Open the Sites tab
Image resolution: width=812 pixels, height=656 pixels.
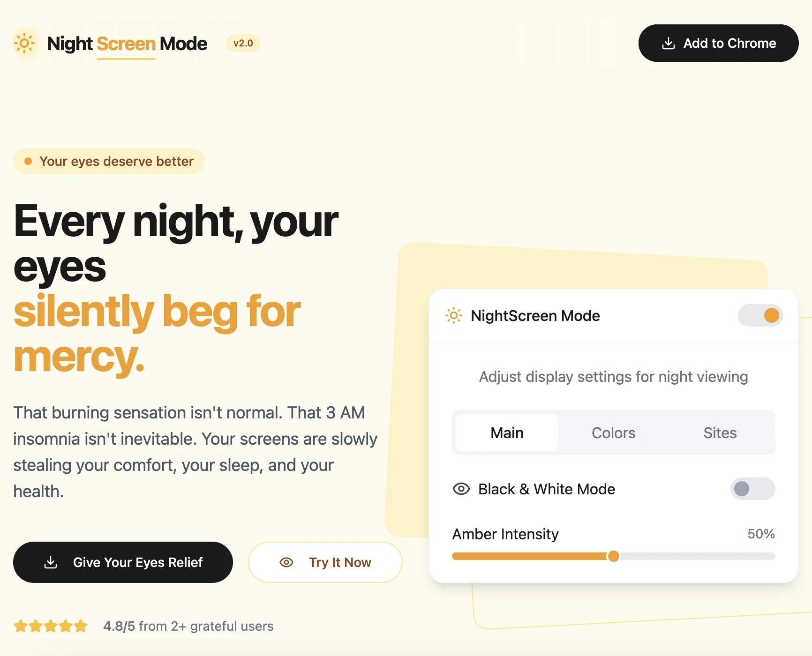[720, 432]
